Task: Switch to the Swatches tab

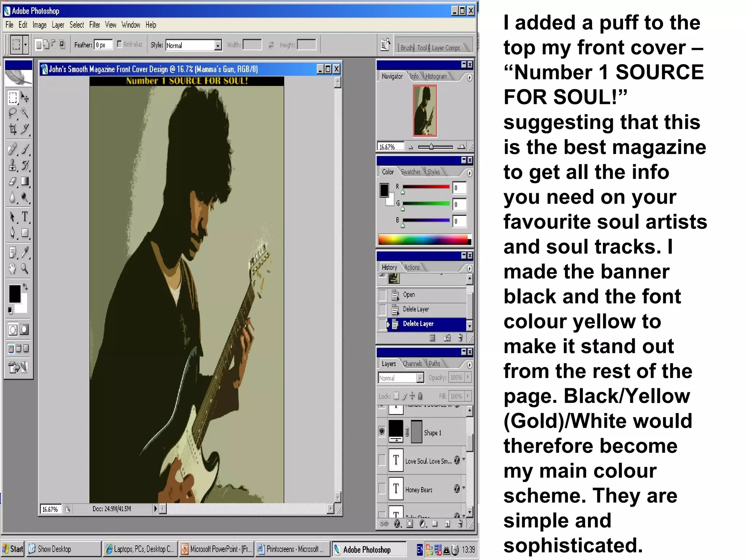Action: coord(411,172)
